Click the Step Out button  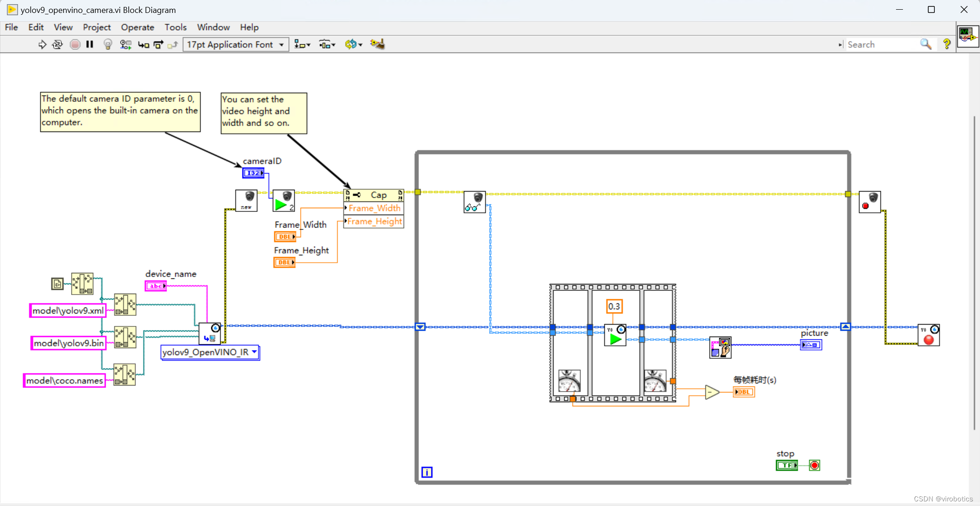(173, 44)
